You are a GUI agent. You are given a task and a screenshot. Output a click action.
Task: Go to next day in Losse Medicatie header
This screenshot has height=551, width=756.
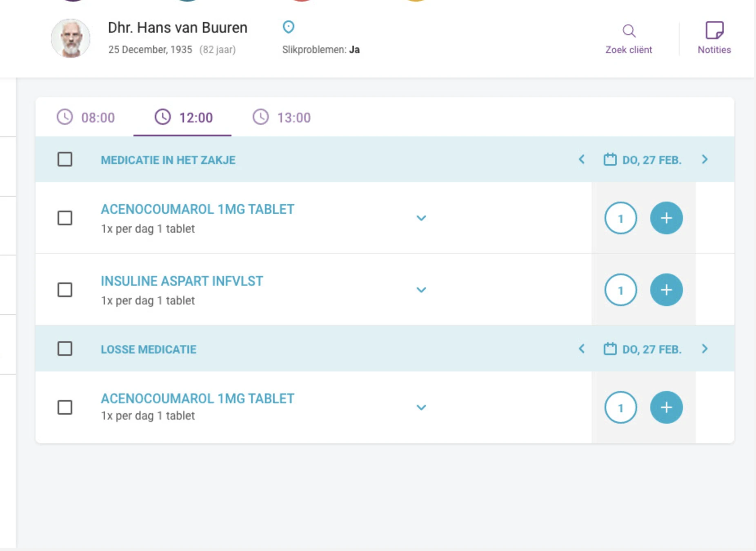(705, 349)
